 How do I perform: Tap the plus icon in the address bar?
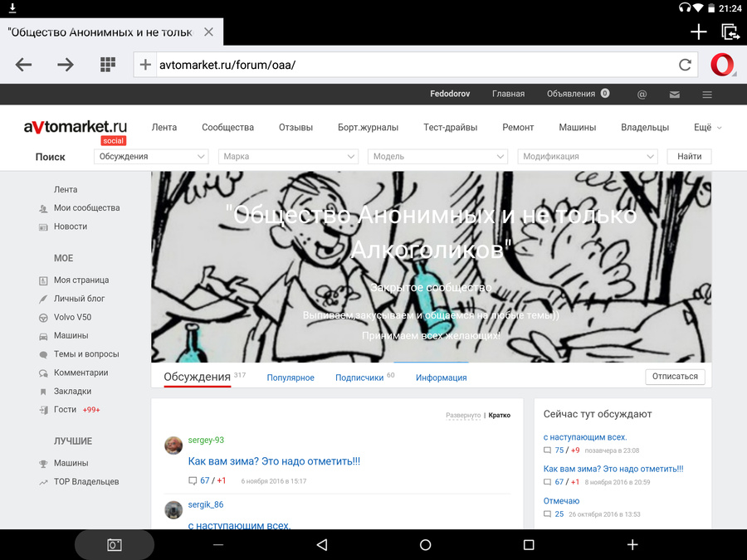click(145, 64)
